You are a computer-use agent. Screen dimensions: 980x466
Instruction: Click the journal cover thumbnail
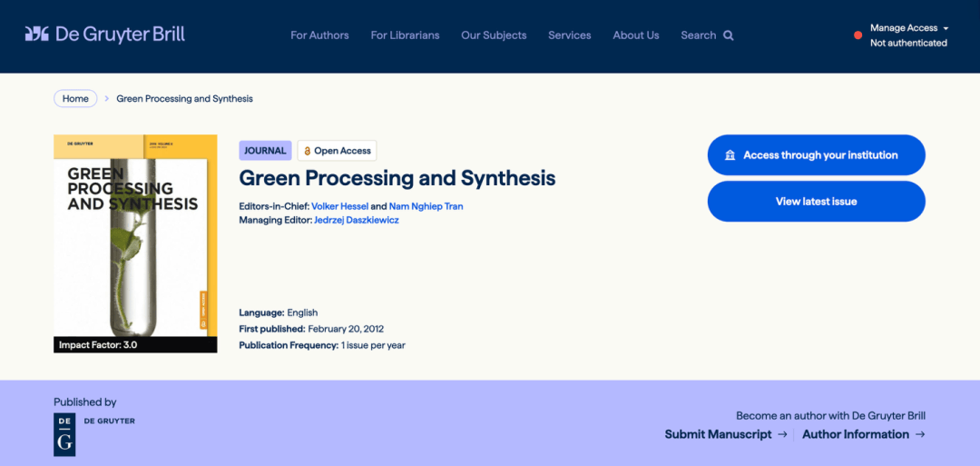[135, 243]
